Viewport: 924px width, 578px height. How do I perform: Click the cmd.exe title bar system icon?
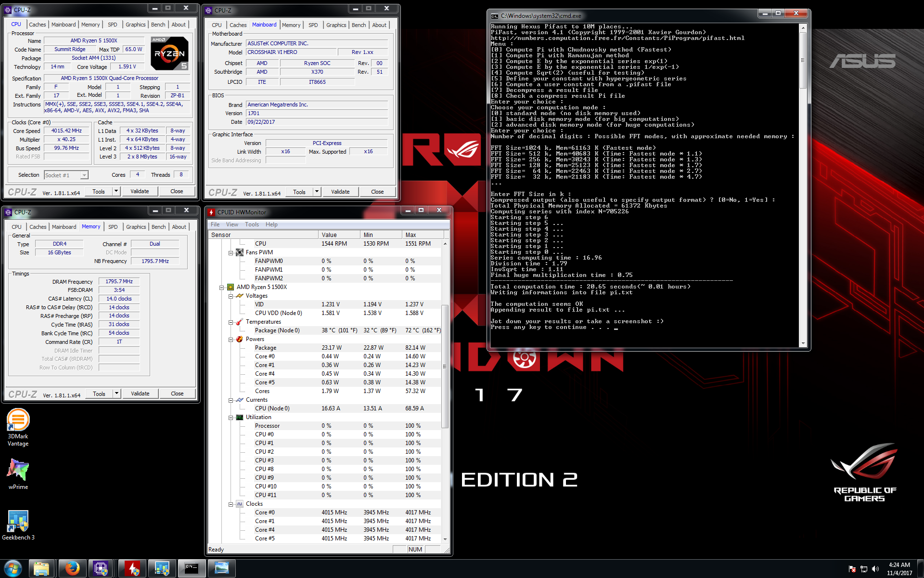point(494,16)
